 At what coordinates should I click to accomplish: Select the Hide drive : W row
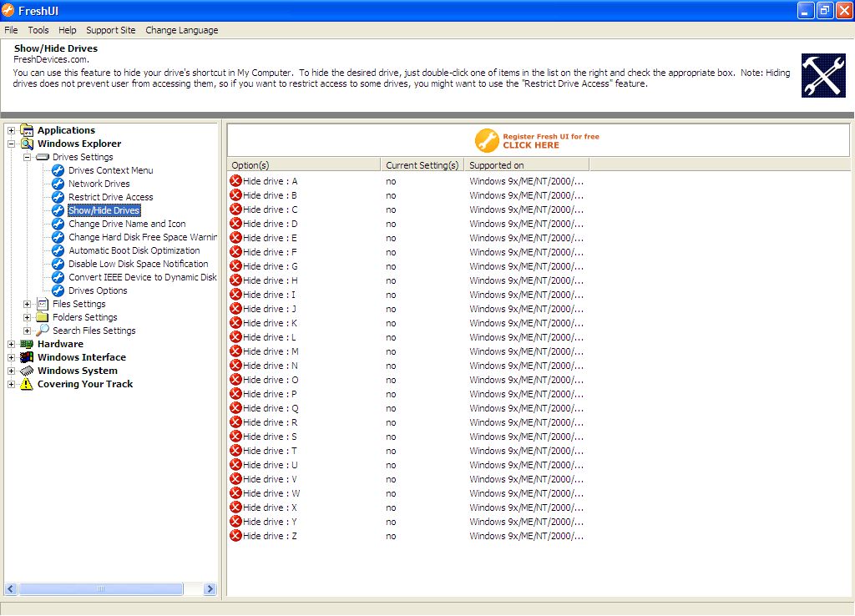tap(407, 492)
